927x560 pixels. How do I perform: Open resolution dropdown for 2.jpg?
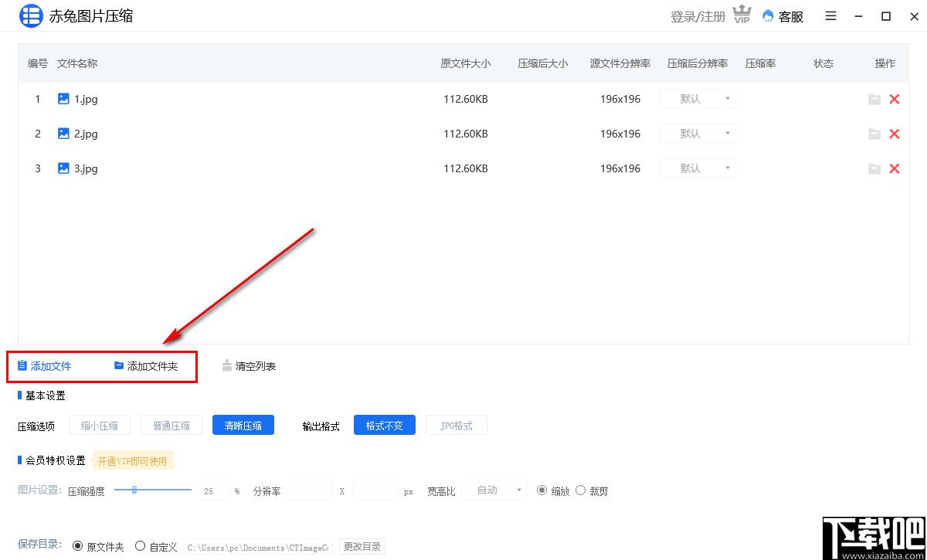coord(698,134)
